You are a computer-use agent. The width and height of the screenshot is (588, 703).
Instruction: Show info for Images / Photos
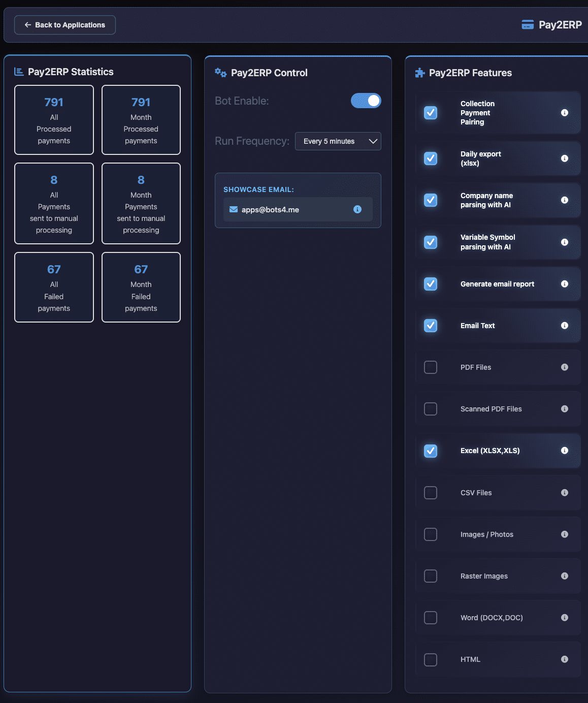click(564, 534)
